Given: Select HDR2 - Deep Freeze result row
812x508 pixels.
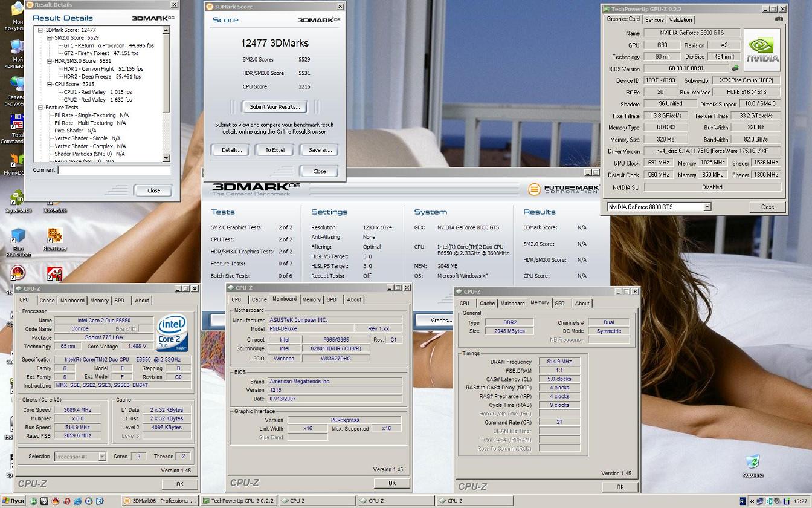Looking at the screenshot, I should click(x=102, y=77).
